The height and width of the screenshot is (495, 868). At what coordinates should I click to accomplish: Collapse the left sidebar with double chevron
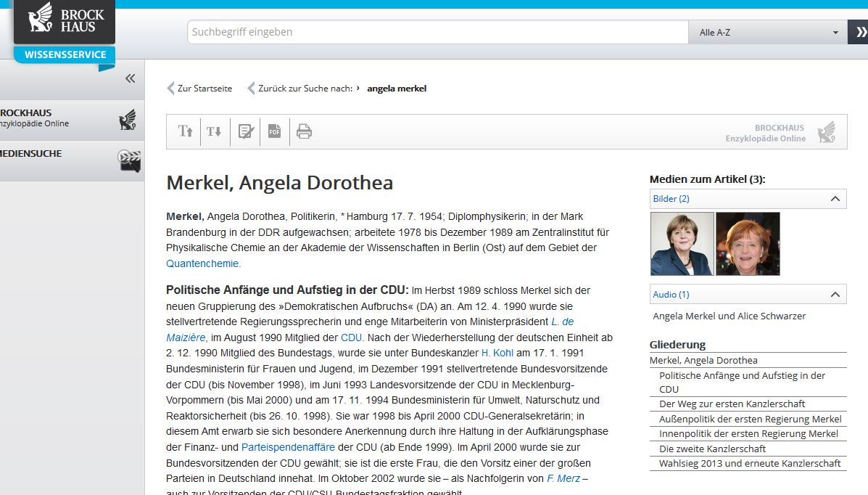point(130,78)
